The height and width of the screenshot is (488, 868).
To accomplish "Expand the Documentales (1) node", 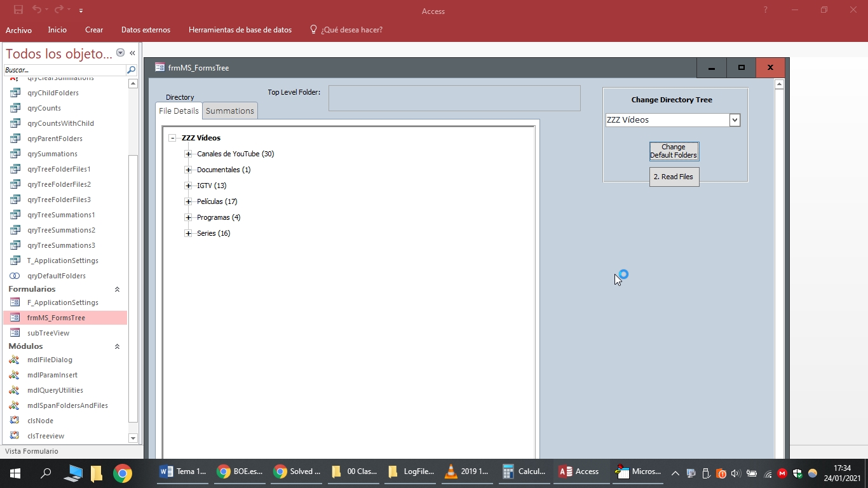I will point(188,170).
